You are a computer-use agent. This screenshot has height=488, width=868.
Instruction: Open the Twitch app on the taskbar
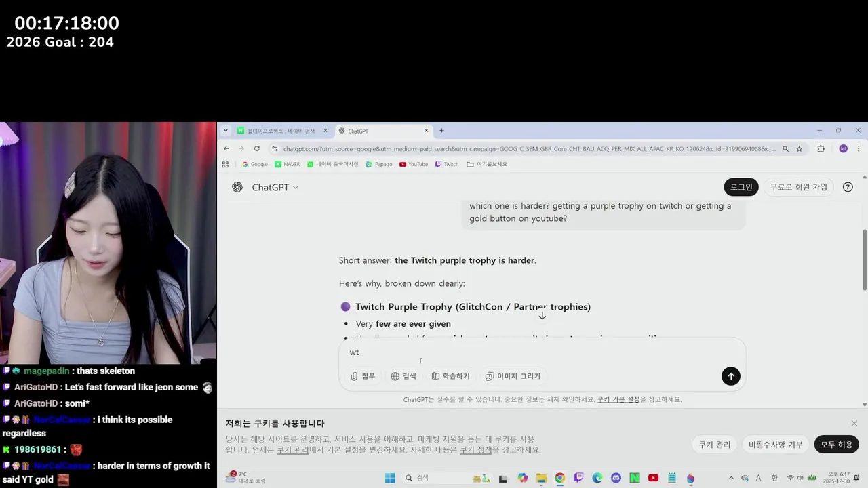tap(578, 478)
